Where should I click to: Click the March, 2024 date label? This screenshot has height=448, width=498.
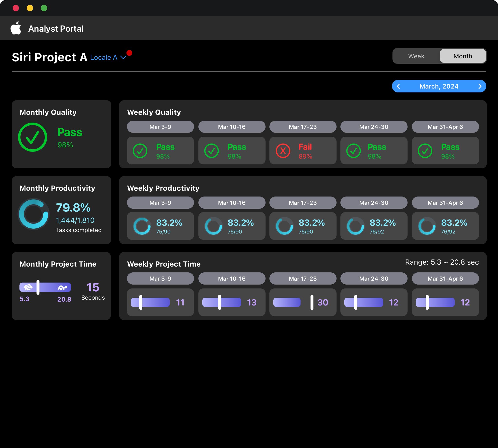[x=439, y=86]
